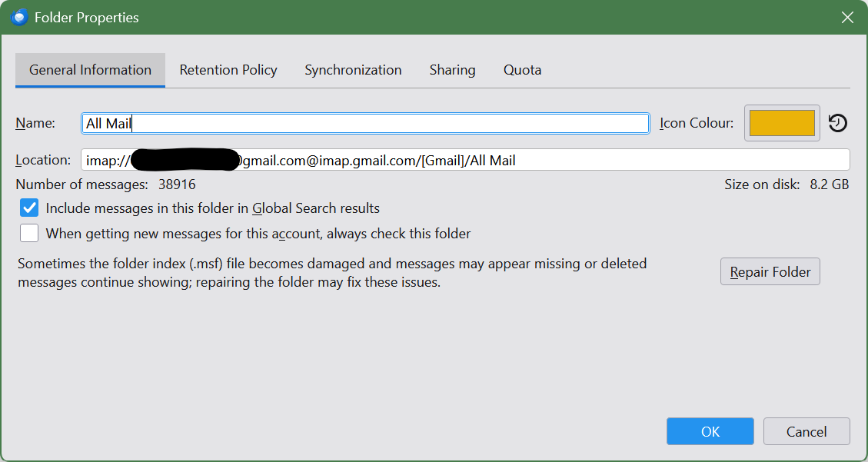Switch to the General Information tab
The image size is (868, 462).
click(90, 70)
